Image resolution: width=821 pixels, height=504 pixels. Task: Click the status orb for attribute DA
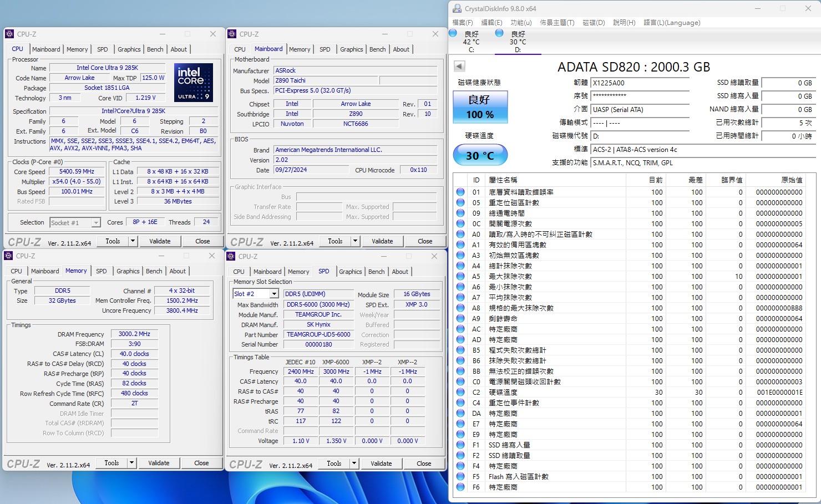(x=460, y=413)
